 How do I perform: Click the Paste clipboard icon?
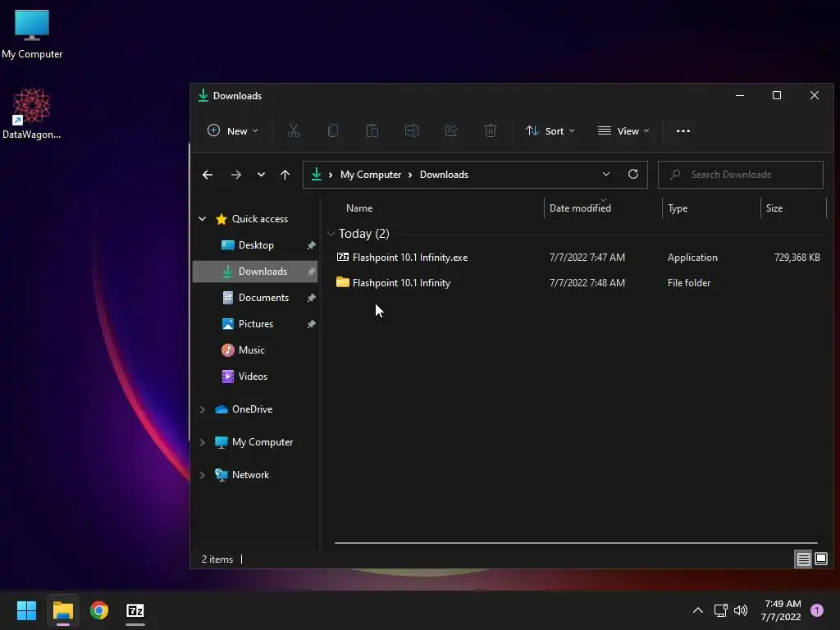coord(372,130)
